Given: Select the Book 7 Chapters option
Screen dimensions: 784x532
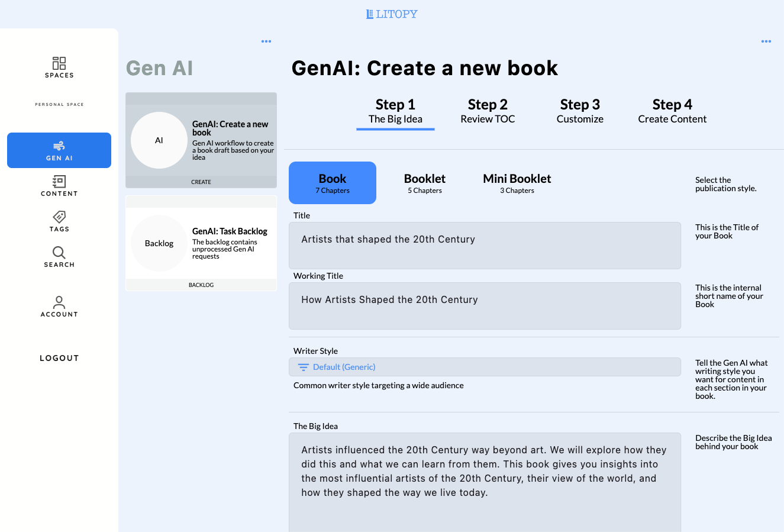Looking at the screenshot, I should [x=333, y=183].
